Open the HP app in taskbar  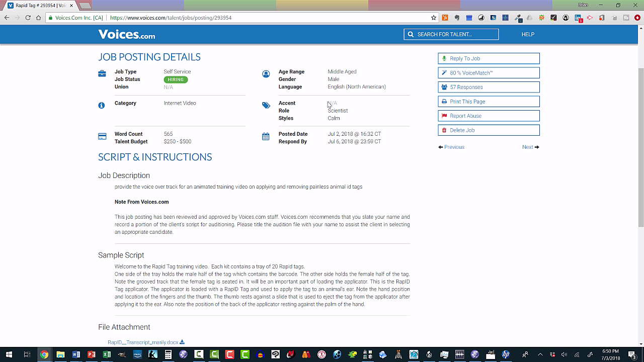tap(506, 354)
